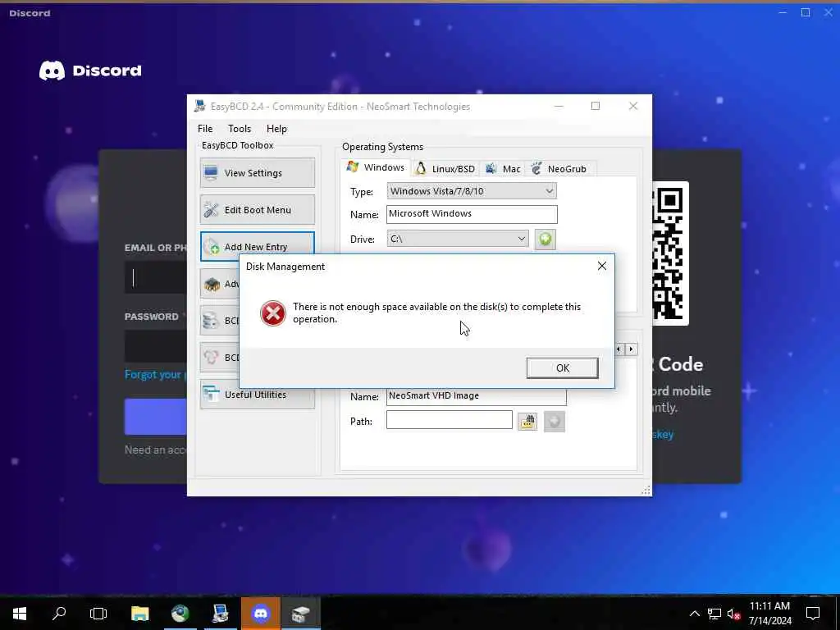Click the NeoGrub tab icon
Screen dimensions: 840x630
tap(536, 168)
